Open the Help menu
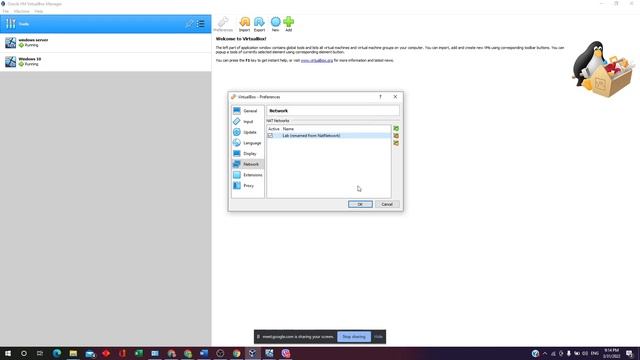Viewport: 640px width, 360px height. 39,11
